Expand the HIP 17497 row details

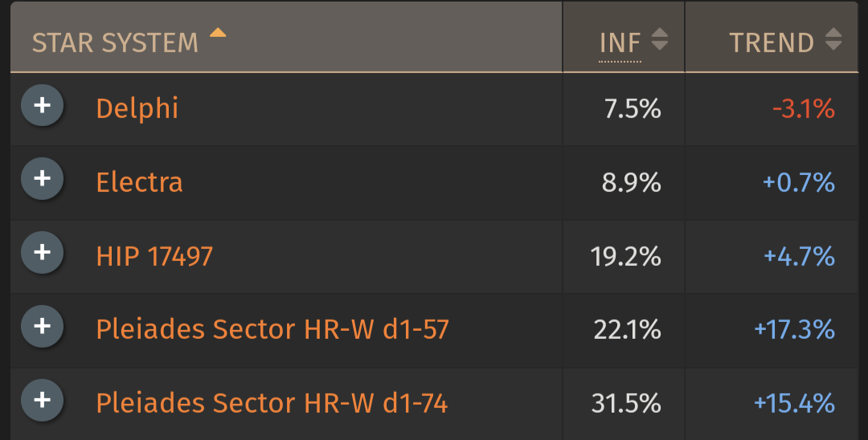coord(42,253)
